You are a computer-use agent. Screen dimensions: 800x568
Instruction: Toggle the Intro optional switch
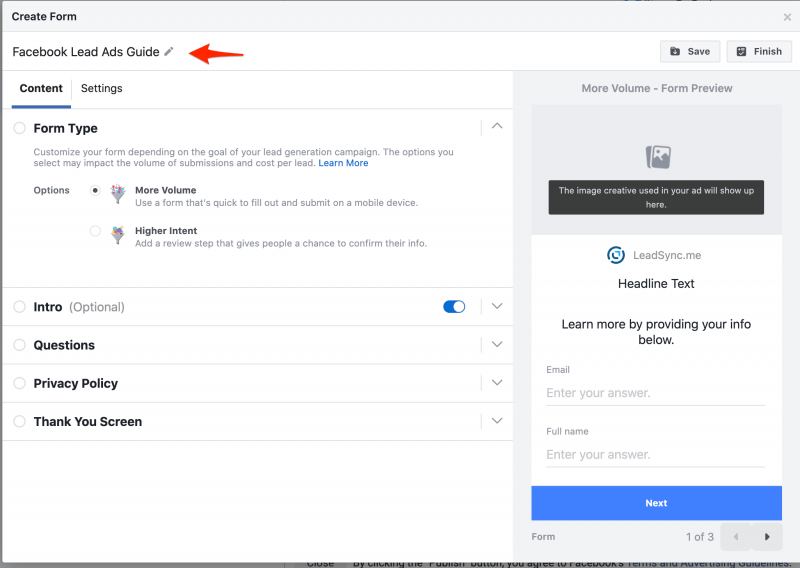(x=454, y=306)
